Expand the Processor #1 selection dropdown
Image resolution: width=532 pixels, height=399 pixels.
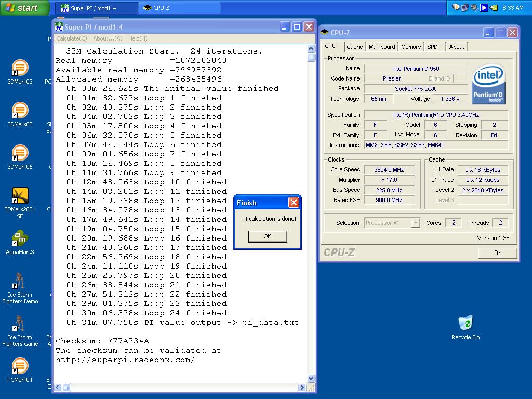(415, 223)
